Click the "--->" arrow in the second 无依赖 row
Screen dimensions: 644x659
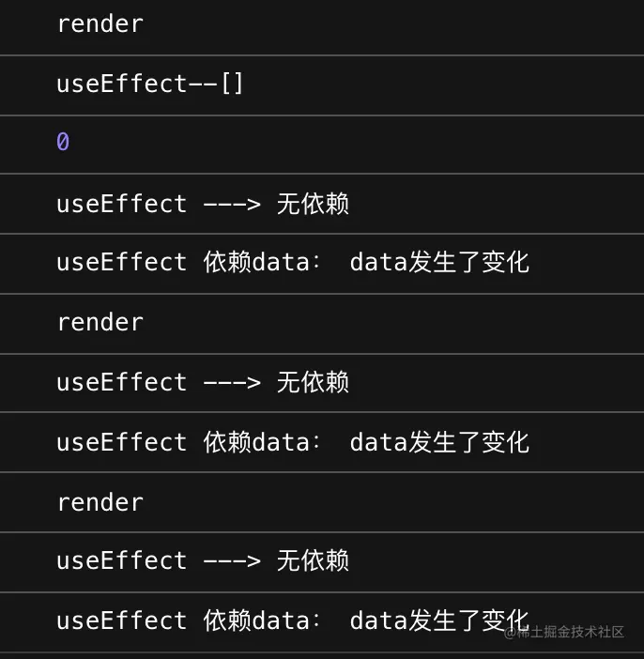(231, 382)
